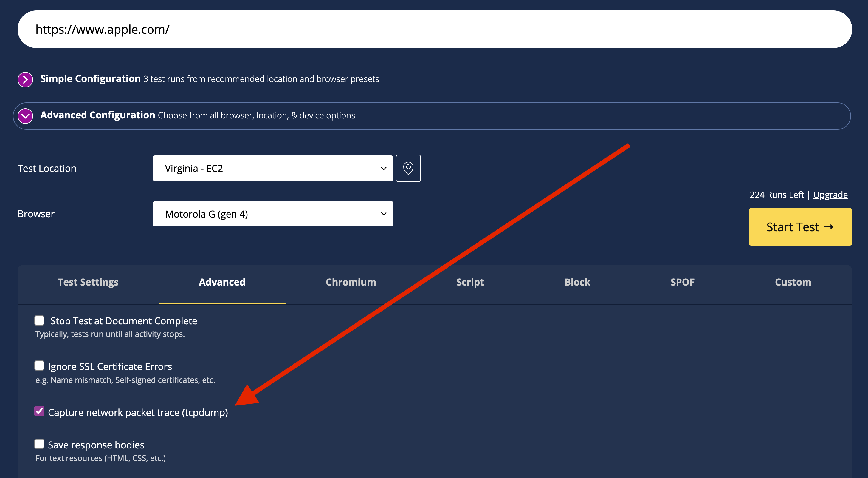Open the Browser dropdown showing Motorola G
Image resolution: width=868 pixels, height=478 pixels.
273,214
